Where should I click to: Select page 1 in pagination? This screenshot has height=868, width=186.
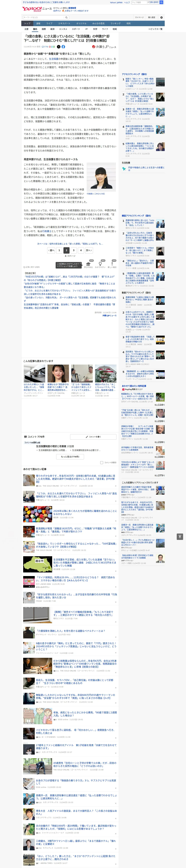point(59,250)
